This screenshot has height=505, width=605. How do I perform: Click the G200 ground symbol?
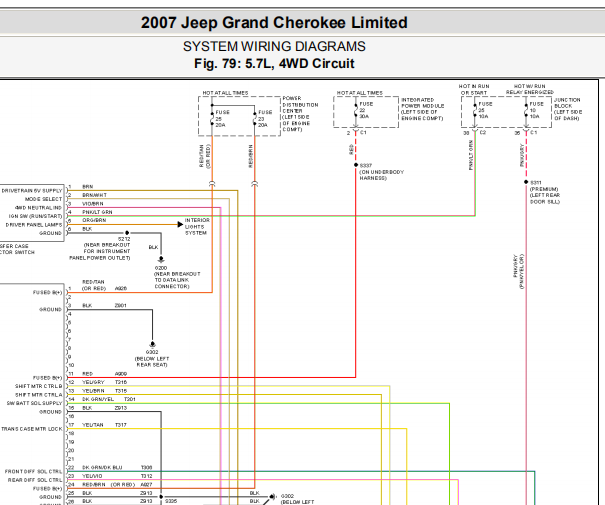pyautogui.click(x=161, y=259)
